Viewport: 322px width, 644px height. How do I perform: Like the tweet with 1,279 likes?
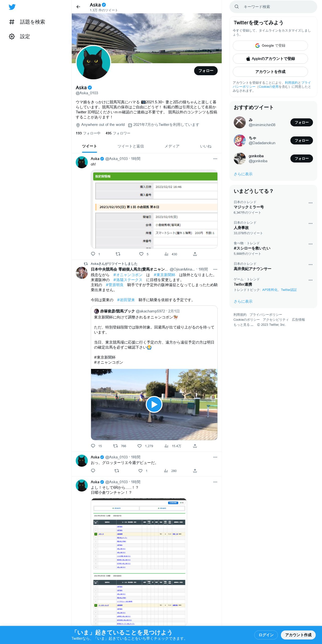[x=139, y=446]
